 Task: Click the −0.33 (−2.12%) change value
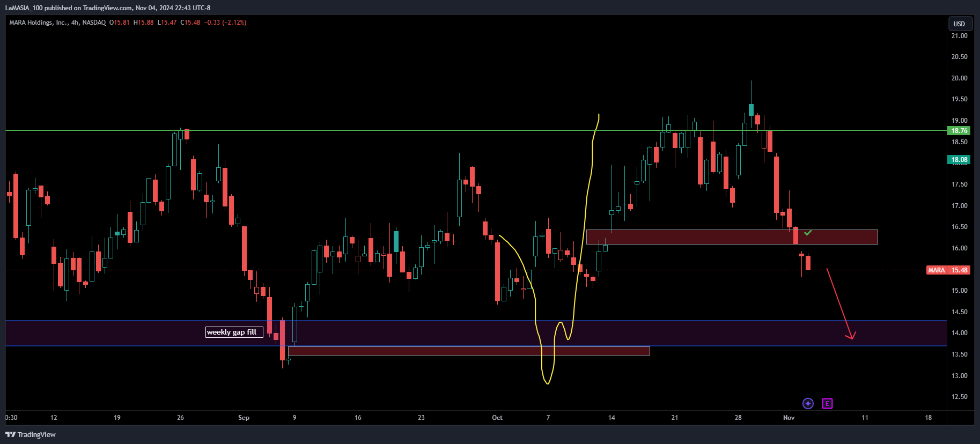pyautogui.click(x=225, y=23)
